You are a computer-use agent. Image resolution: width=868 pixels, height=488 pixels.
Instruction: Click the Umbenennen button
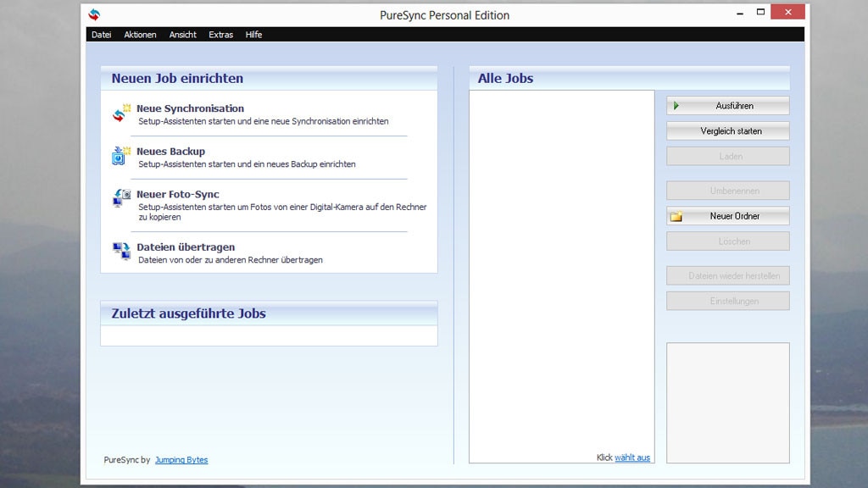click(x=728, y=191)
